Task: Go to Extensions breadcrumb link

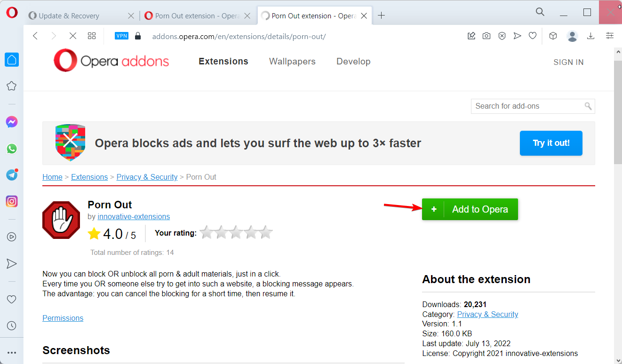Action: [89, 177]
